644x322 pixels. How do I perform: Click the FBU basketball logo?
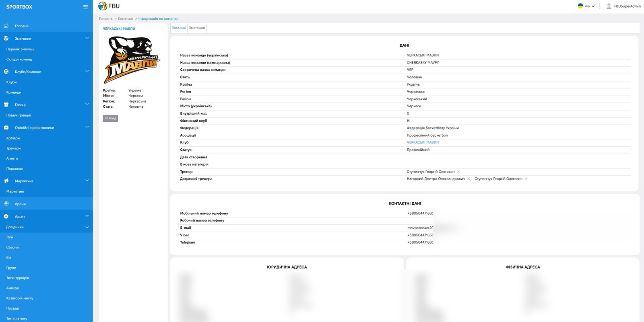pos(103,6)
